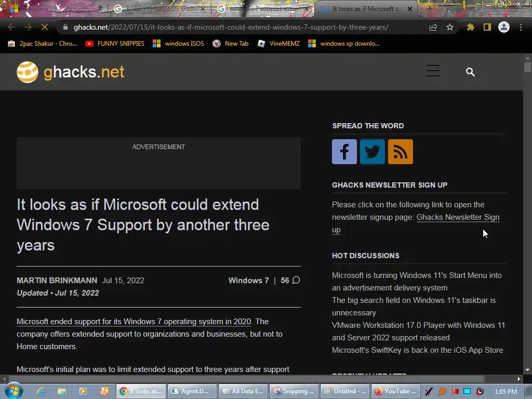532x399 pixels.
Task: Click the address bar URL field
Action: click(231, 27)
